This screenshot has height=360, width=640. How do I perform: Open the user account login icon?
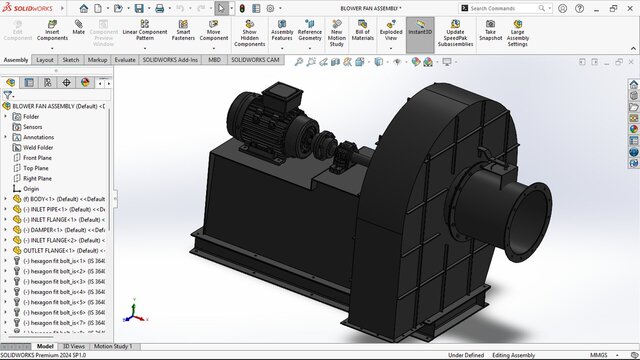[x=562, y=8]
